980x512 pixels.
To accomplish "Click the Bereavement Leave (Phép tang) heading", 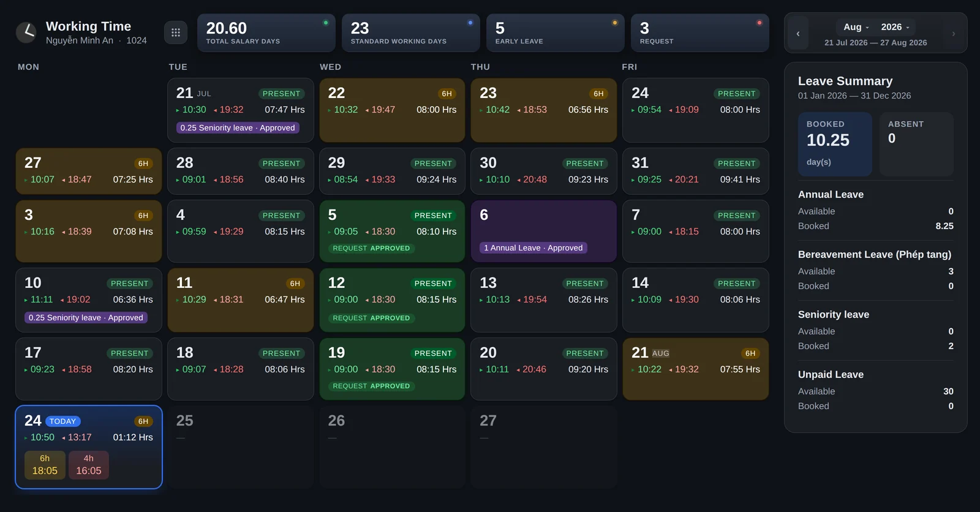I will (875, 255).
